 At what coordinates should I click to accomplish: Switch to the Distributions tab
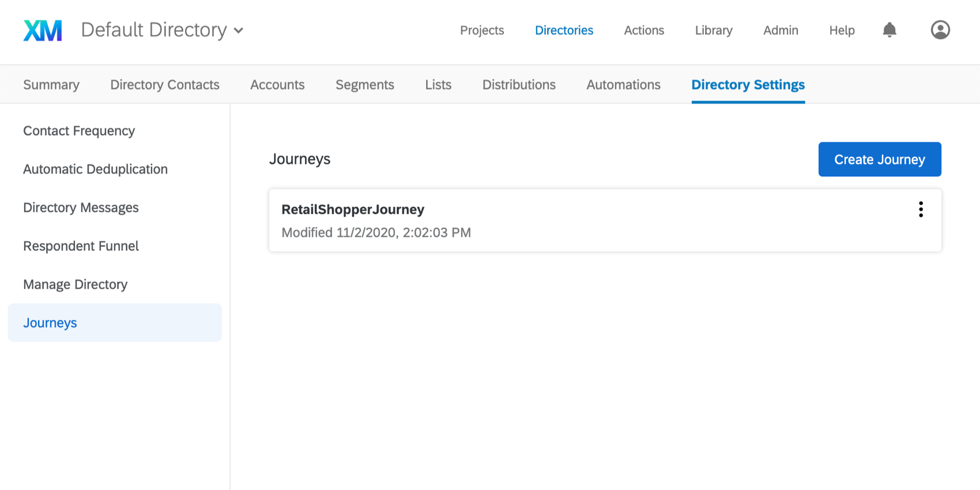click(519, 85)
